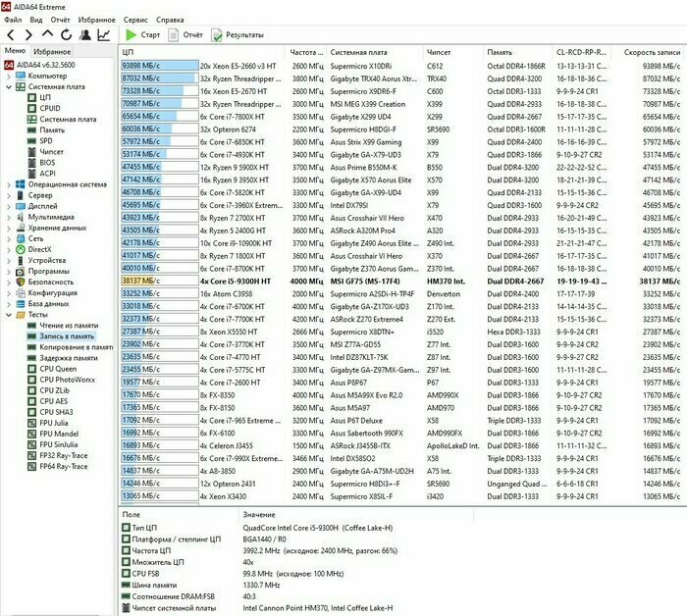Open the Сервис menu

tap(136, 20)
